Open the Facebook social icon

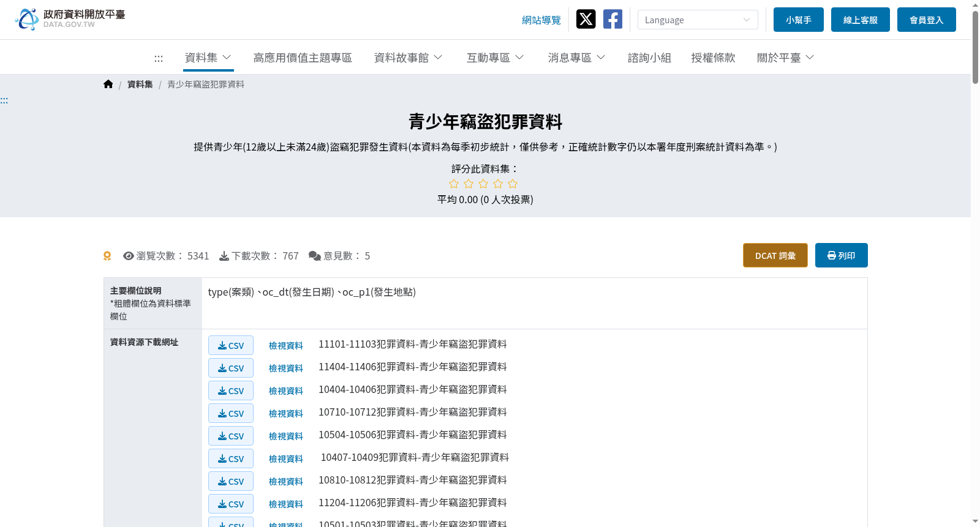pyautogui.click(x=612, y=19)
